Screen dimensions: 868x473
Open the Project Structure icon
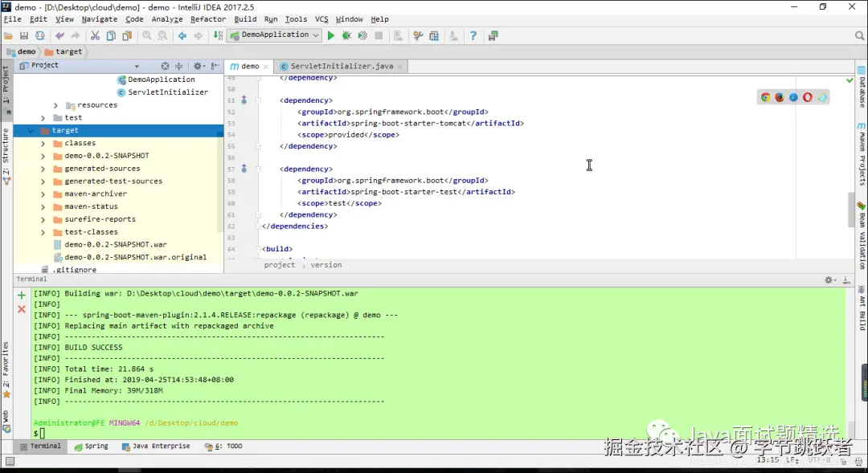coord(434,35)
